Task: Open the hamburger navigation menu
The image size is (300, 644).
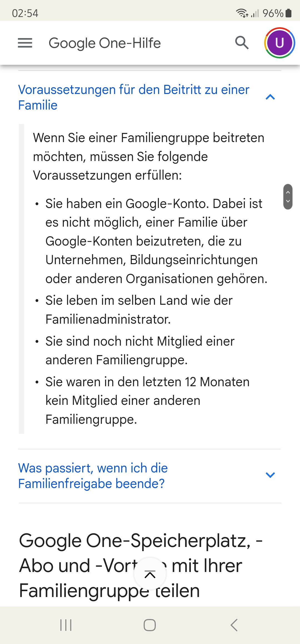Action: click(x=25, y=43)
